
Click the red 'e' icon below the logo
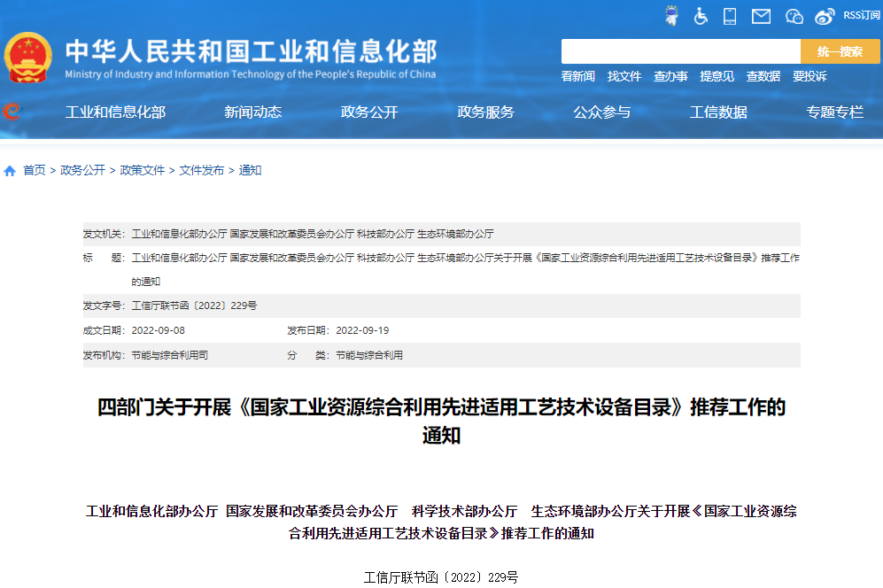tap(11, 112)
